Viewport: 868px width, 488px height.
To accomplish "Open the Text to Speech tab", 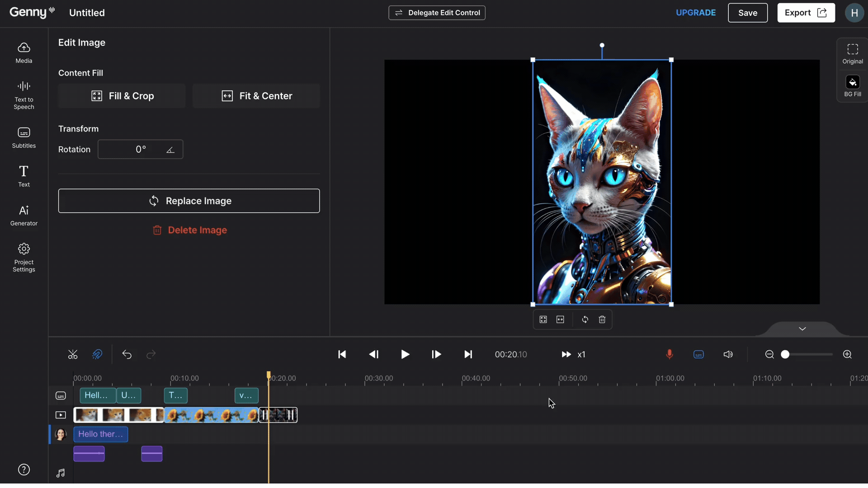I will click(24, 95).
